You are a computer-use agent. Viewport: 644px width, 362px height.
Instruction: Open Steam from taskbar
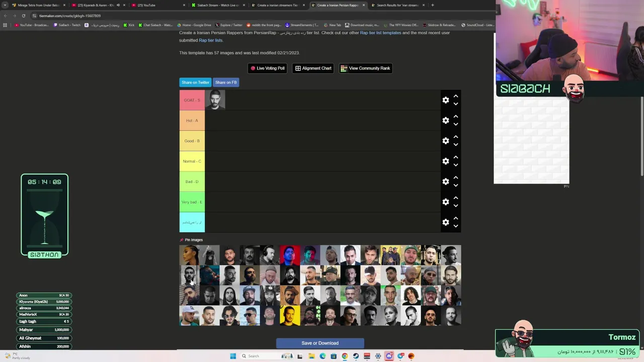[356, 356]
